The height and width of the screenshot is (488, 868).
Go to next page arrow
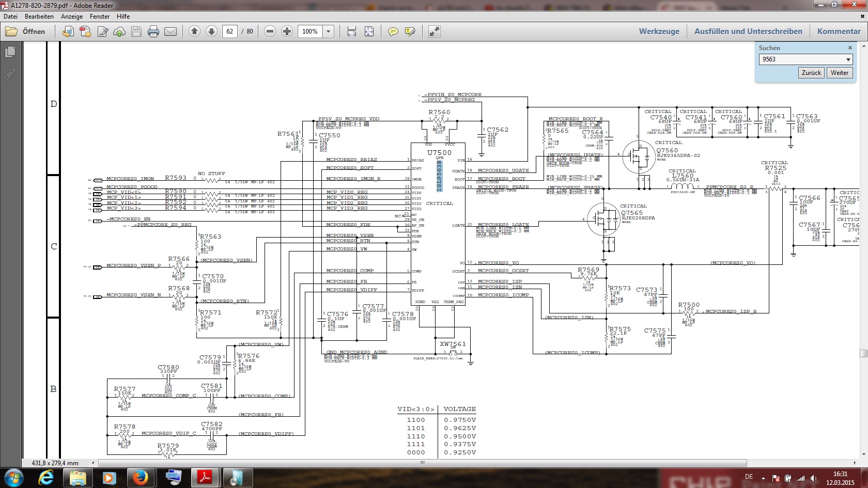coord(211,32)
